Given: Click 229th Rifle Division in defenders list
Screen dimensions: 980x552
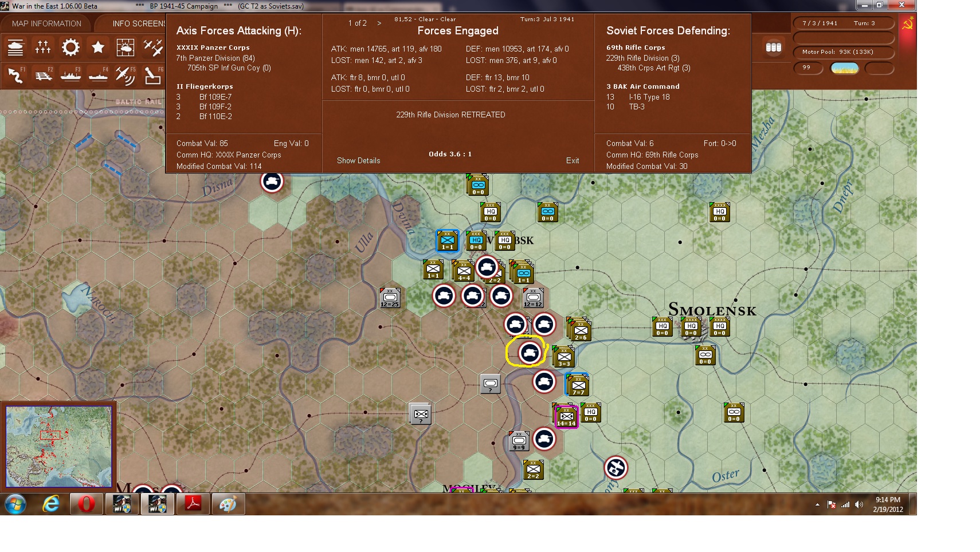Looking at the screenshot, I should coord(643,58).
